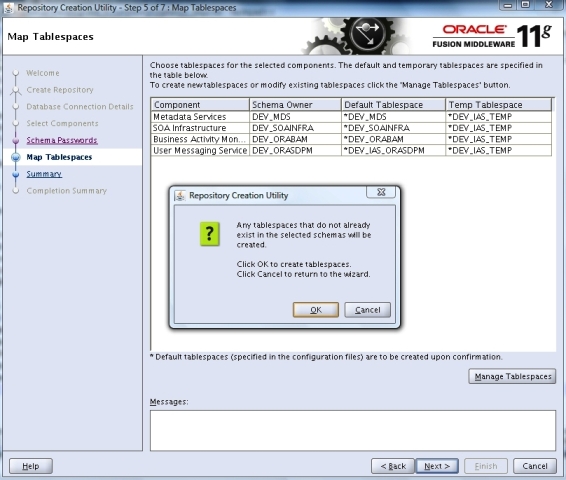Open the Summary step link
Image resolution: width=566 pixels, height=480 pixels.
click(x=44, y=174)
